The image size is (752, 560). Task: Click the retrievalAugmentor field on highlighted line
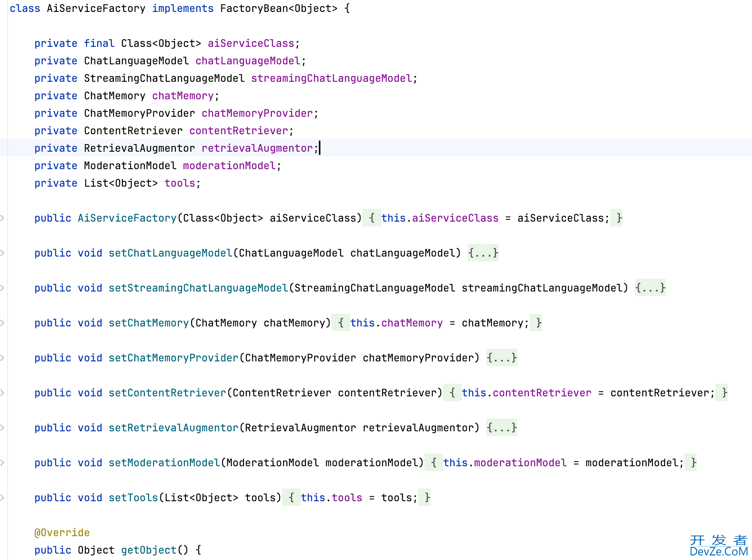coord(257,148)
